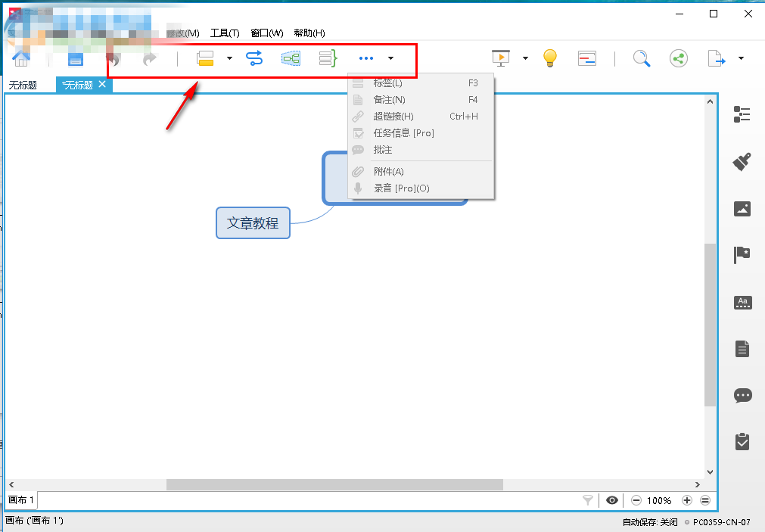Start presentation mode from the toolbar

499,58
